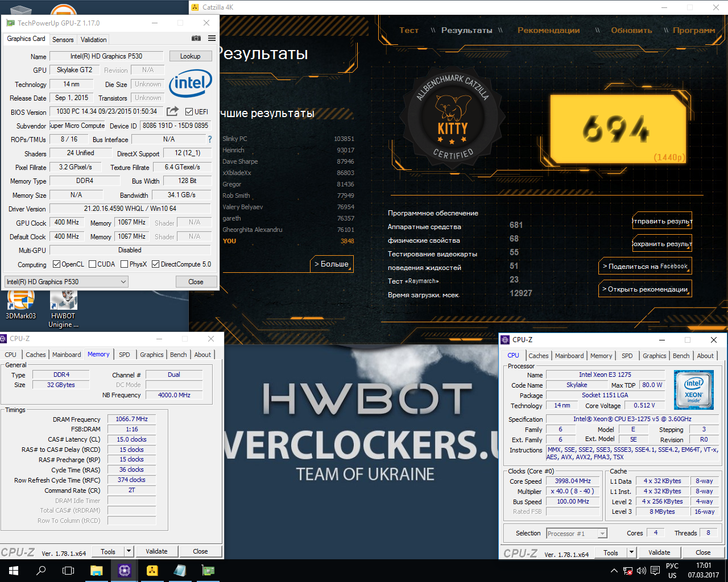Select the YOU entry in results list

[288, 241]
